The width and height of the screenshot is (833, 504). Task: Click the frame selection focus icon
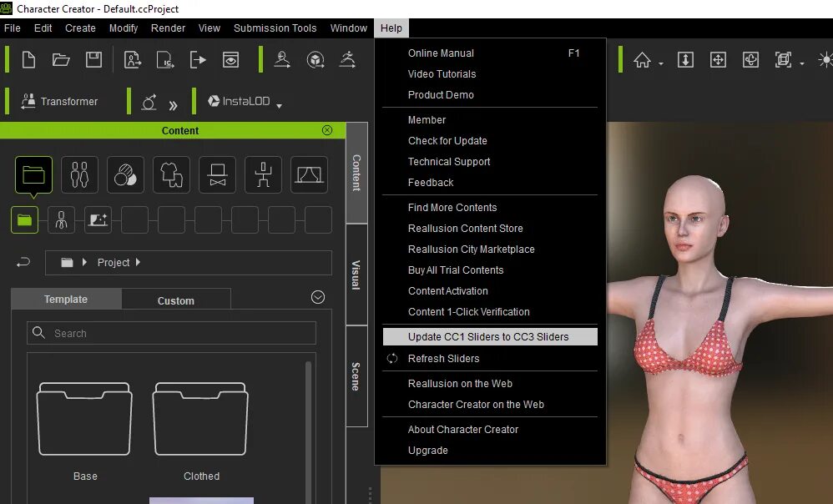tap(783, 59)
